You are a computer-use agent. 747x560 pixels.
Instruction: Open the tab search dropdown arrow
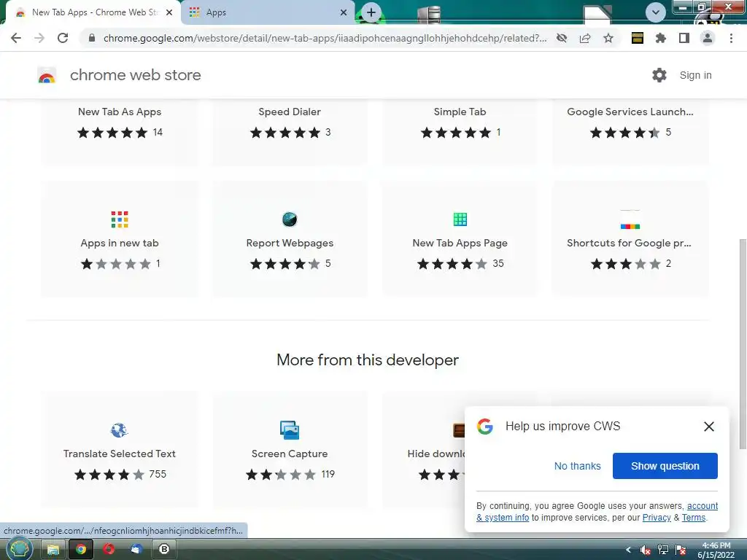[x=656, y=12]
